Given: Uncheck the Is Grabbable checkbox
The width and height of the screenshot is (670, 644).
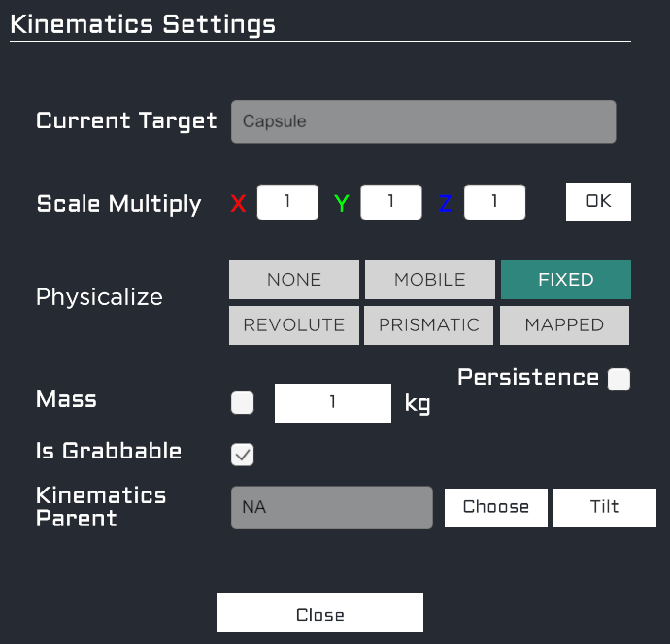Looking at the screenshot, I should 243,454.
